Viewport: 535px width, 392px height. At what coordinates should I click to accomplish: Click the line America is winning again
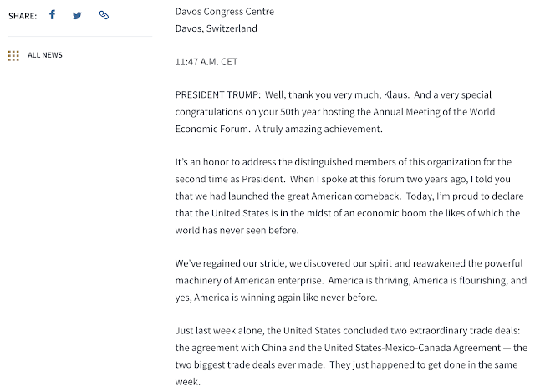coord(276,298)
